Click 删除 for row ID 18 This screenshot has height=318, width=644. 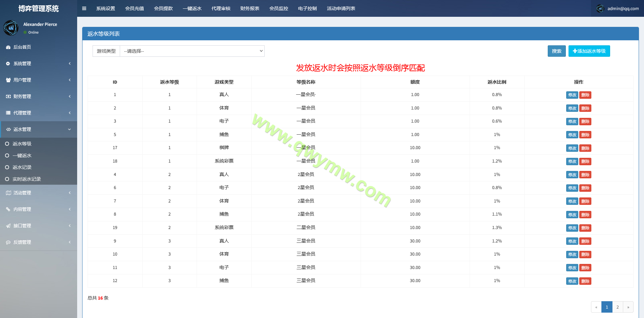[585, 162]
